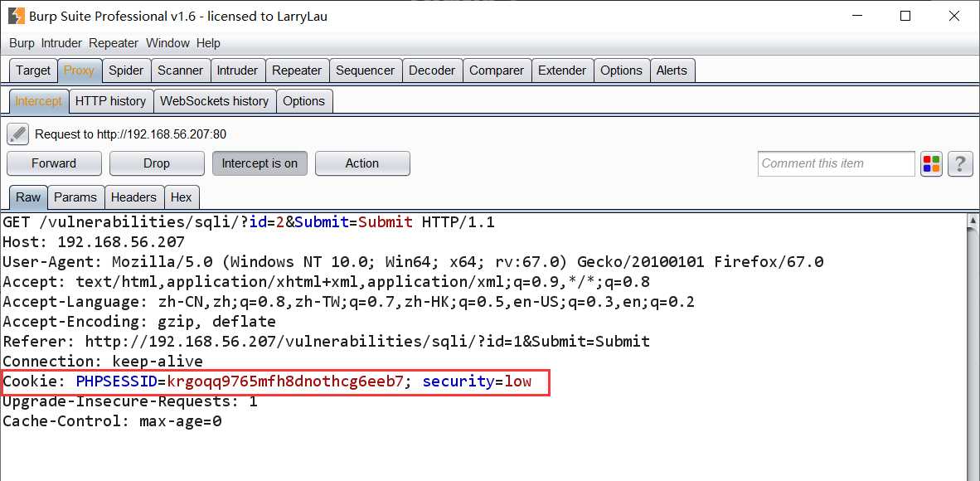This screenshot has height=481, width=980.
Task: Click the Request to http://192.168.56.207:80 label
Action: (131, 134)
